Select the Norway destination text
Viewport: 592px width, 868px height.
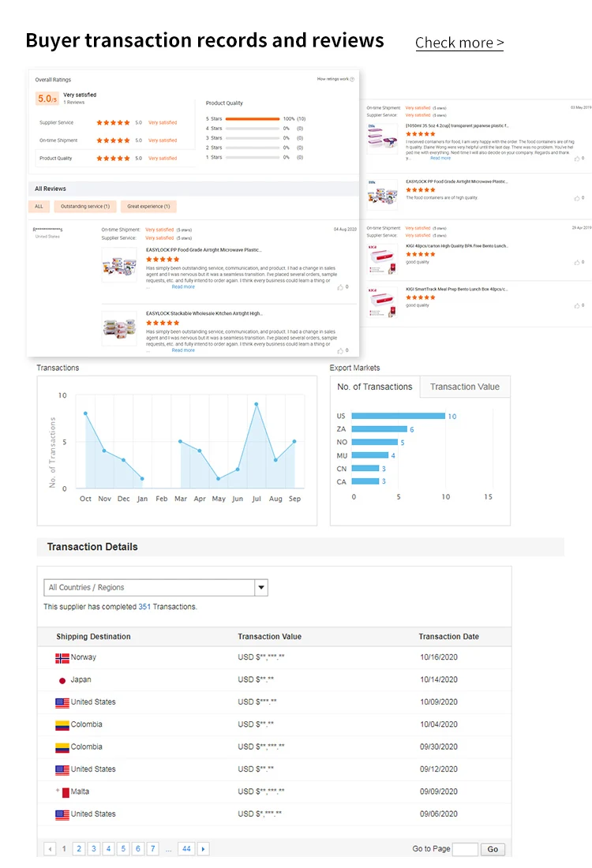84,657
